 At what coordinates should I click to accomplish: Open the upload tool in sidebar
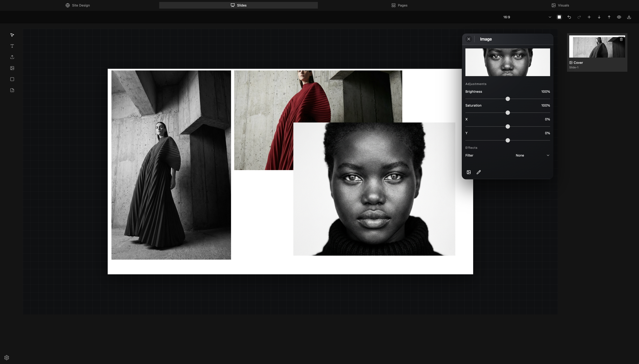pos(12,57)
